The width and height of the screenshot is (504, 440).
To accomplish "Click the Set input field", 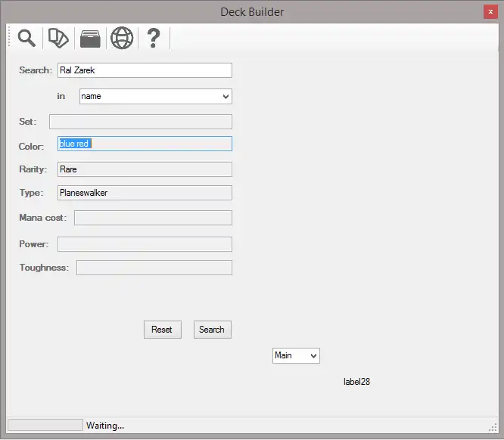I will coord(141,122).
